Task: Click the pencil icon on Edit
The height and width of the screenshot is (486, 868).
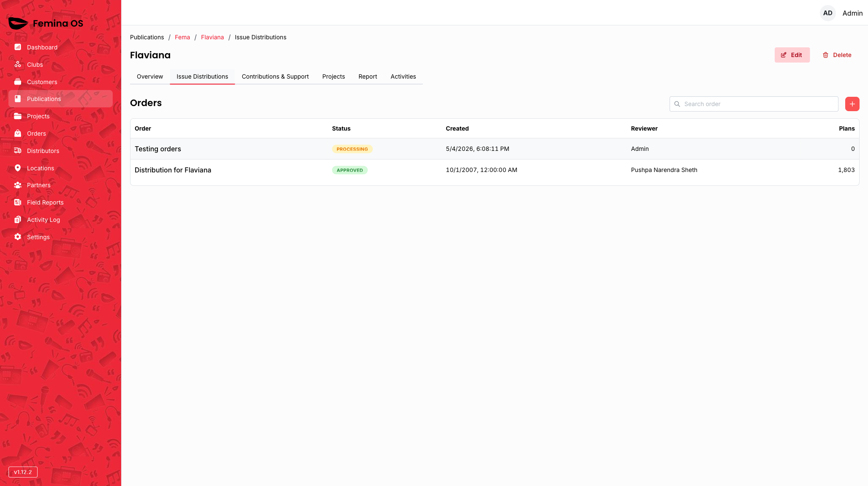Action: [784, 55]
